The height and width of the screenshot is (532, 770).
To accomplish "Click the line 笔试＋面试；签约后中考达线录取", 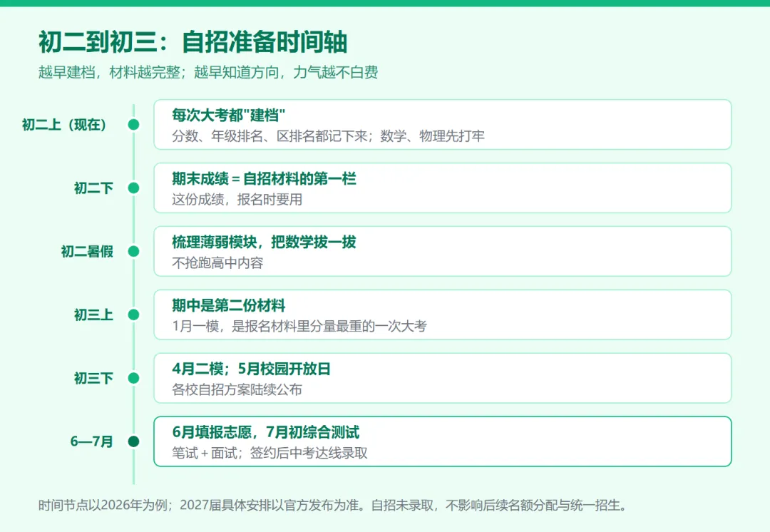I will coord(269,453).
